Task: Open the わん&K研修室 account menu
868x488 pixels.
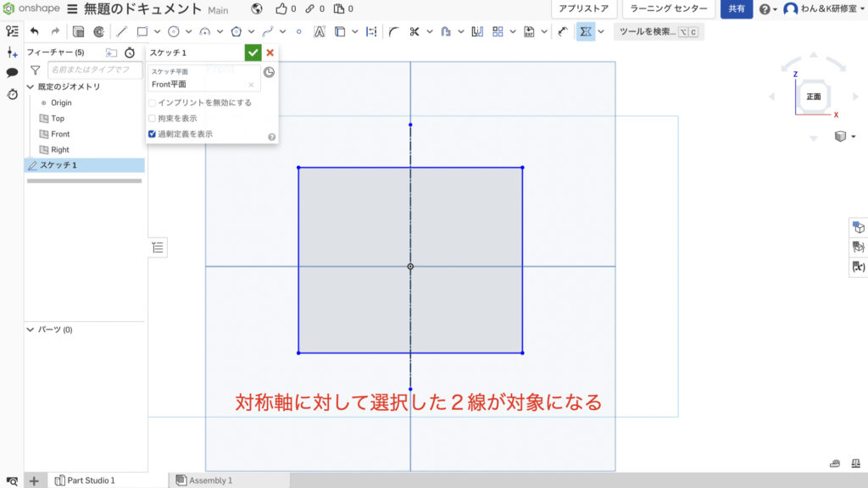Action: (825, 8)
